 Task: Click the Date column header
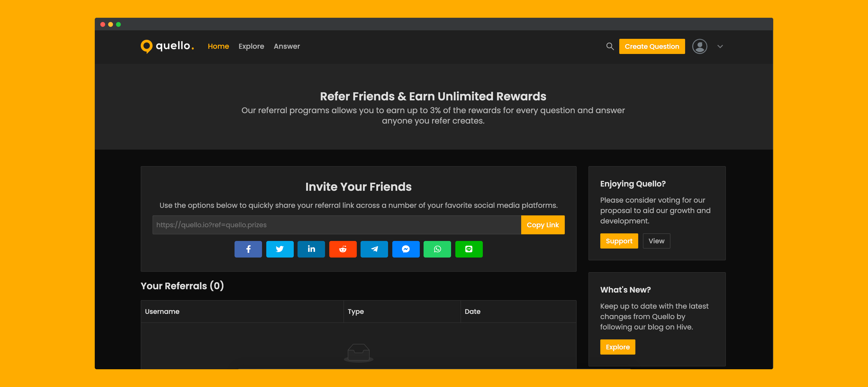click(x=518, y=311)
